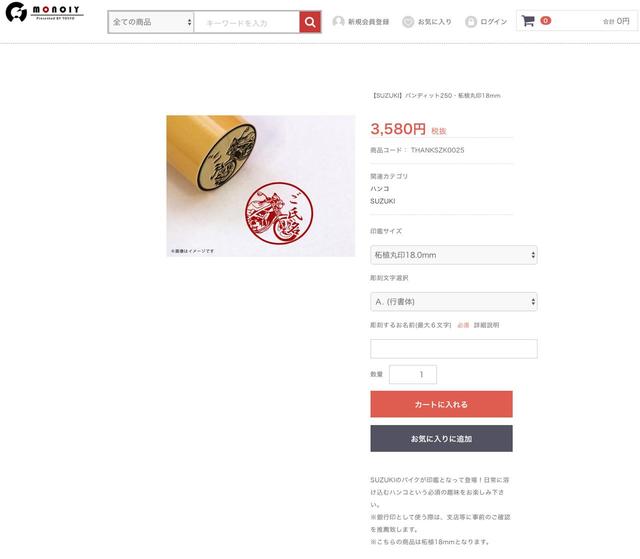
Task: Click the favorites smiley icon in header
Action: [x=408, y=22]
